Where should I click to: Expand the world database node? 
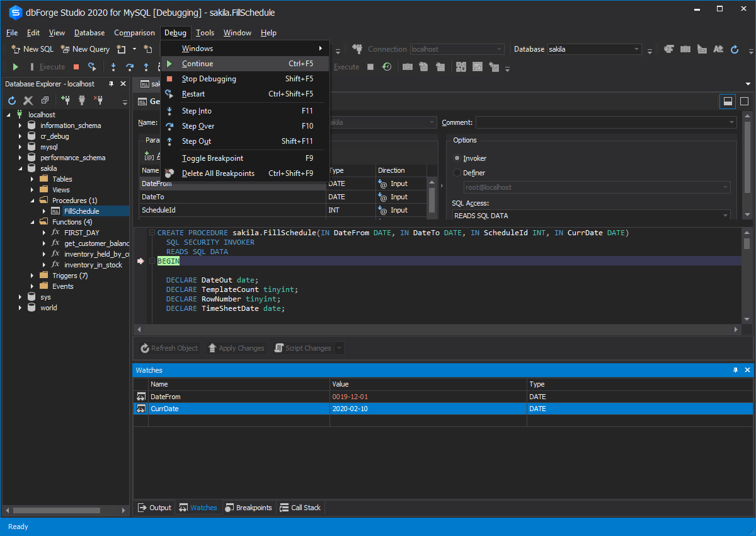pos(21,308)
